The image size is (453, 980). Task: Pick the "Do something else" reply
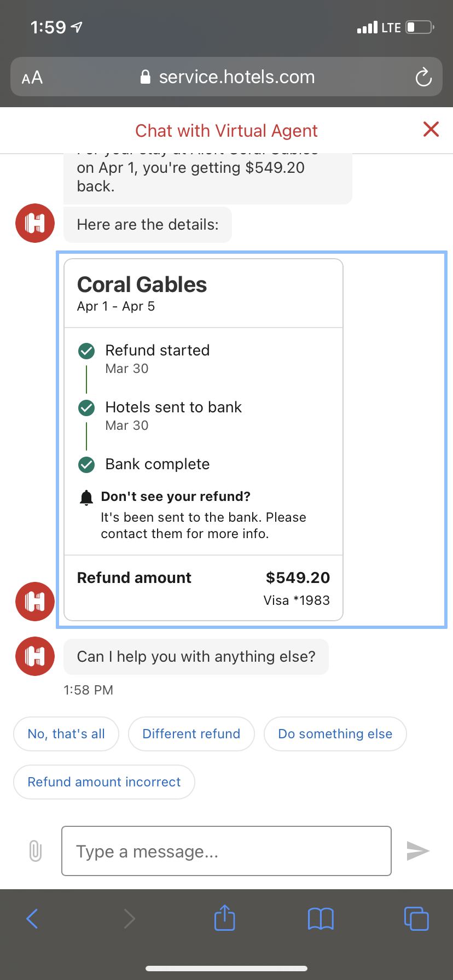click(x=335, y=734)
